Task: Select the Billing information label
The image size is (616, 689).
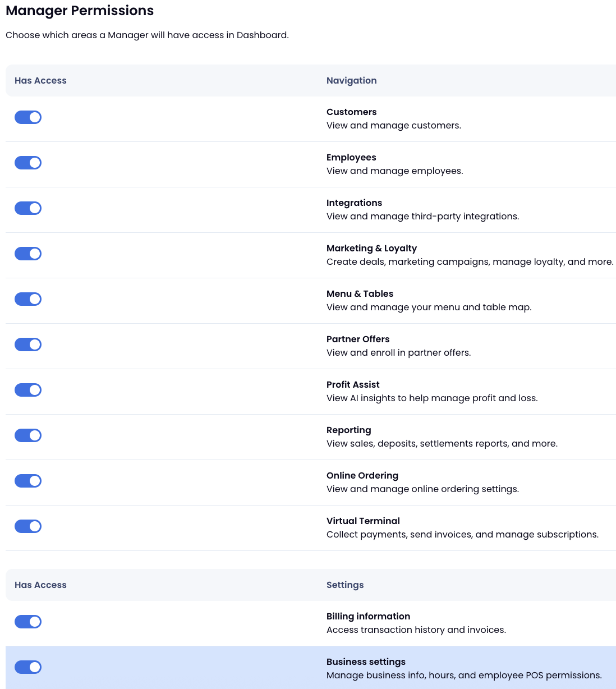Action: 368,617
